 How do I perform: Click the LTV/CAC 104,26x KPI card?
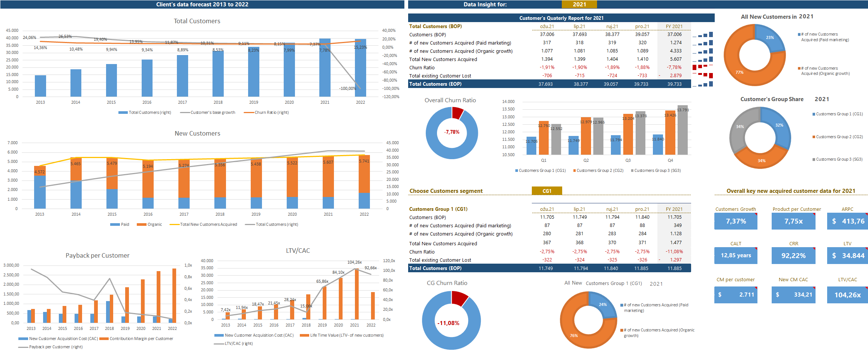847,295
